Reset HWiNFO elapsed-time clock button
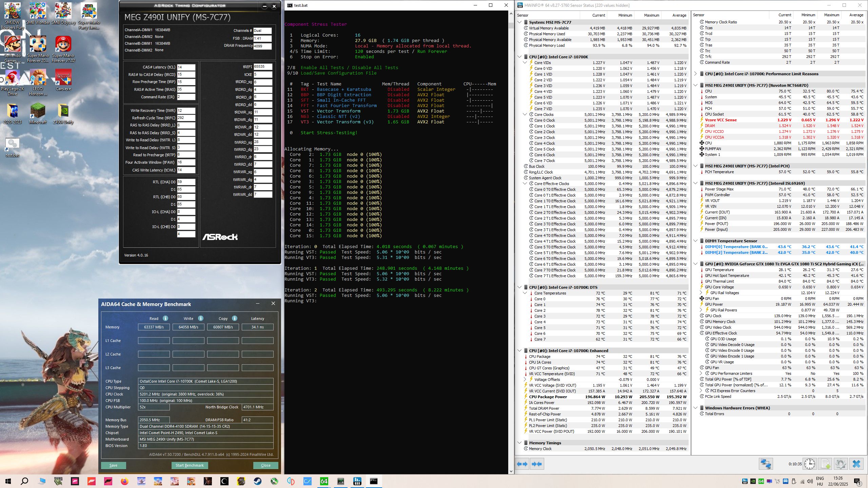The image size is (868, 488). [x=810, y=464]
